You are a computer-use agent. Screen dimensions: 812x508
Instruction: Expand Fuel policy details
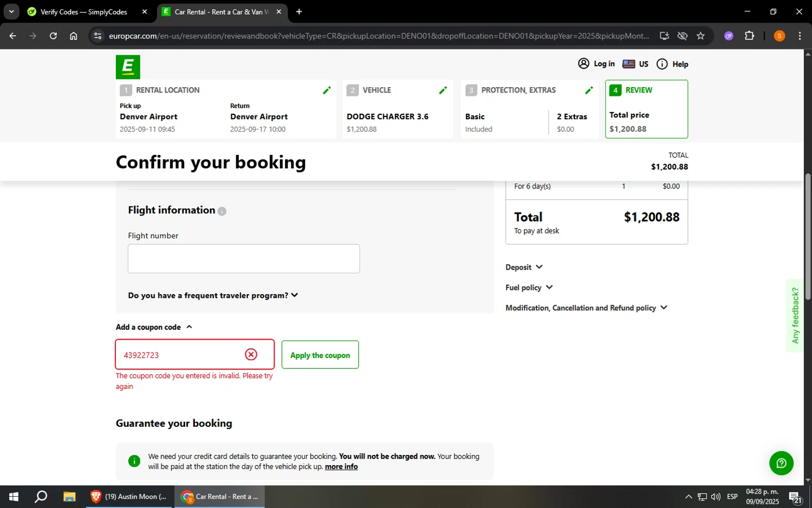529,288
